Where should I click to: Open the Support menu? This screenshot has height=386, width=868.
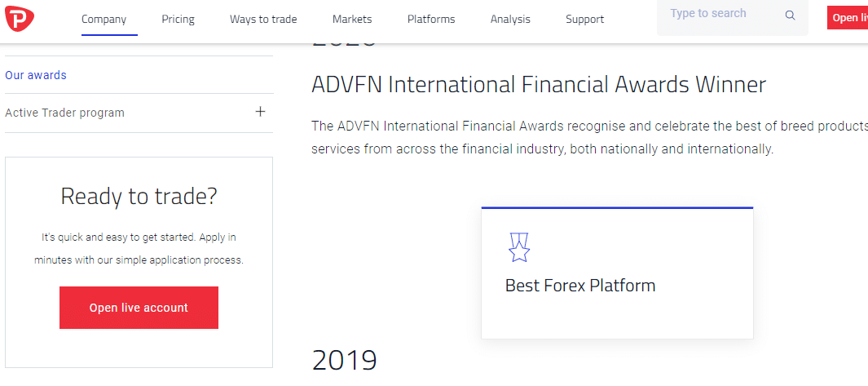[x=584, y=19]
